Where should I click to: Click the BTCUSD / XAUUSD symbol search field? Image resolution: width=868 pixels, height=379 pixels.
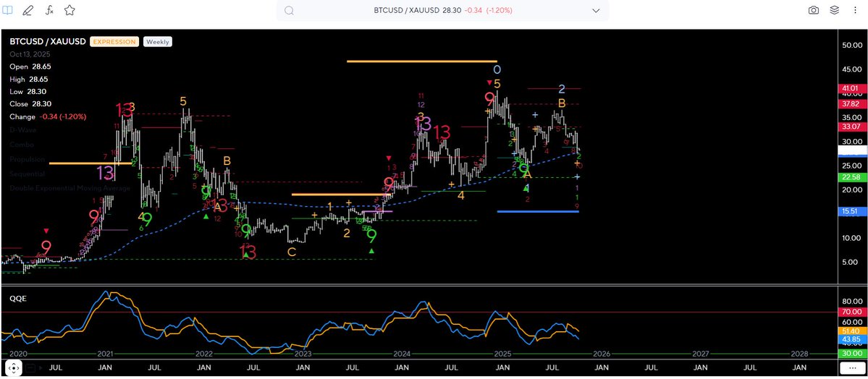click(442, 11)
